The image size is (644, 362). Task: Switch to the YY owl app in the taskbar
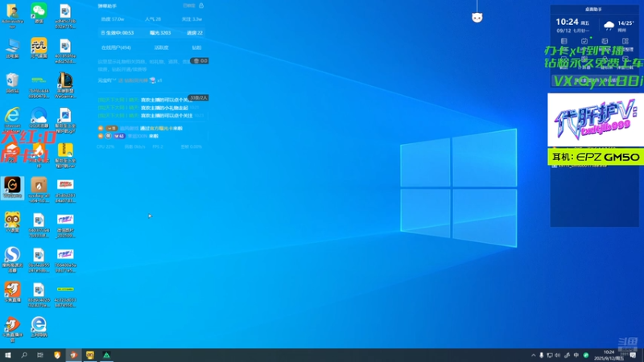90,355
